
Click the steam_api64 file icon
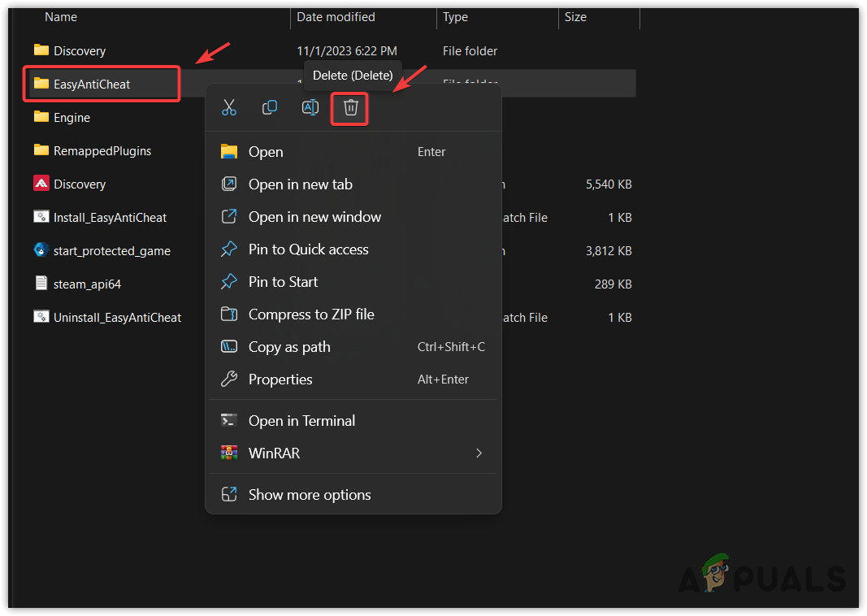41,283
